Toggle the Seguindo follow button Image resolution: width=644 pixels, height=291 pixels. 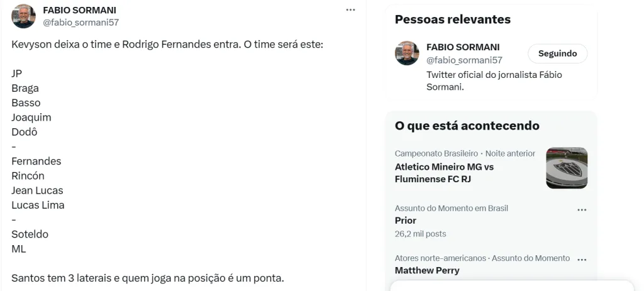pos(557,53)
